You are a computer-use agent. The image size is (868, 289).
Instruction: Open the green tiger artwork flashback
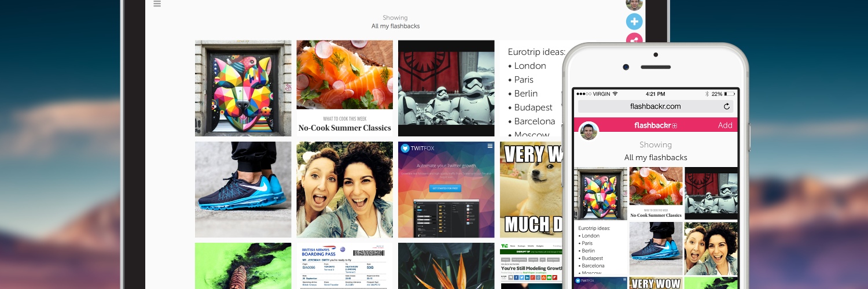[243, 266]
